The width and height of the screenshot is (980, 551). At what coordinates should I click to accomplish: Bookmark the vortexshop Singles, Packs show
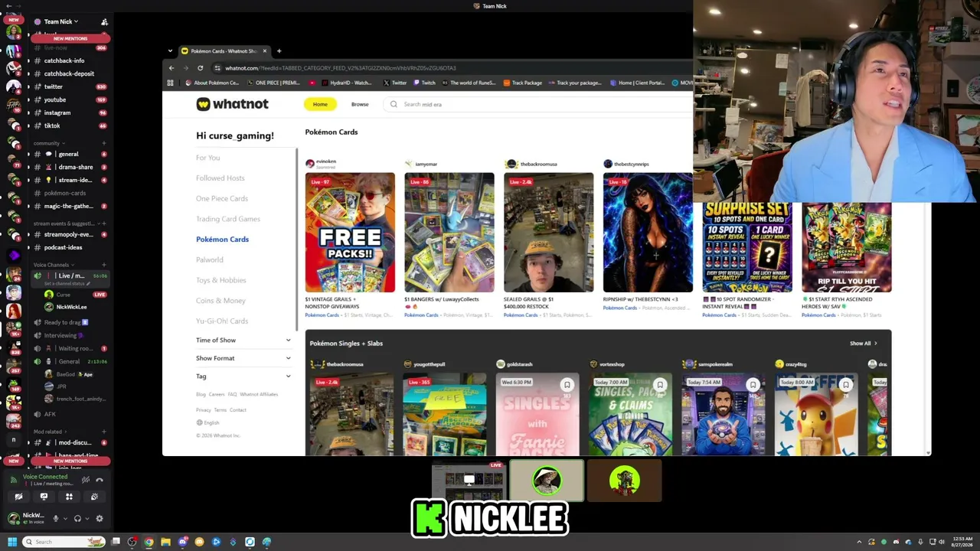660,385
